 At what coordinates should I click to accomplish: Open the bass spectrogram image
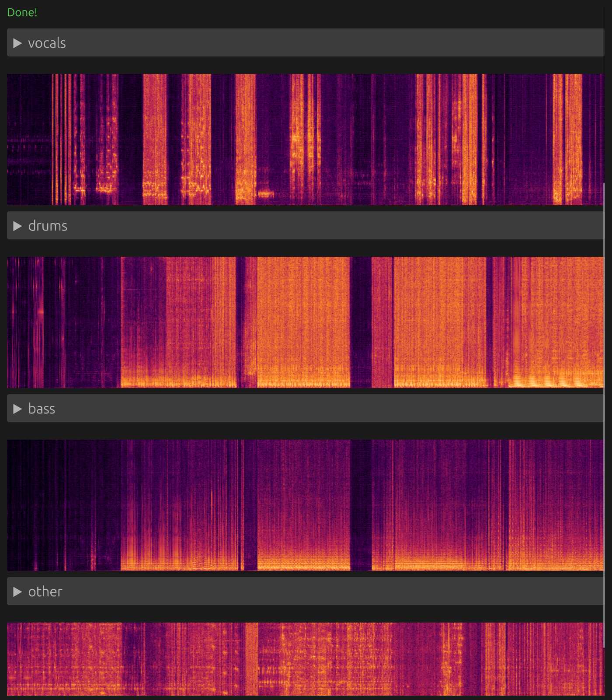(305, 505)
